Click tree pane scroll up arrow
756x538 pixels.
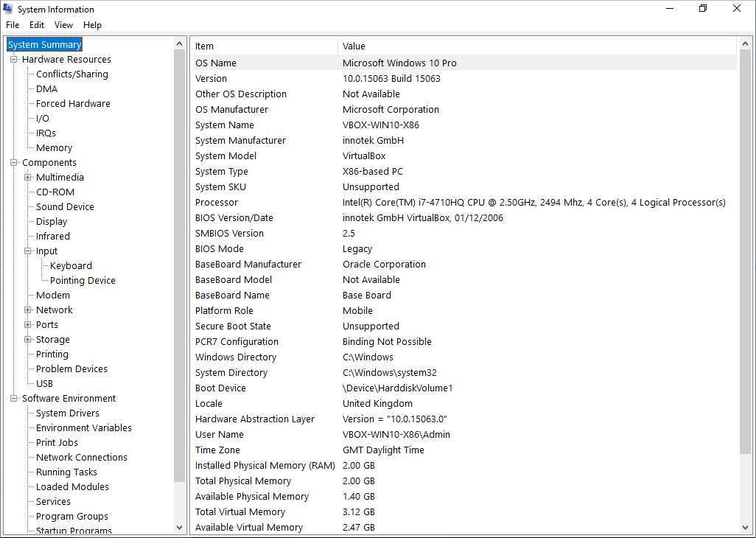[179, 44]
